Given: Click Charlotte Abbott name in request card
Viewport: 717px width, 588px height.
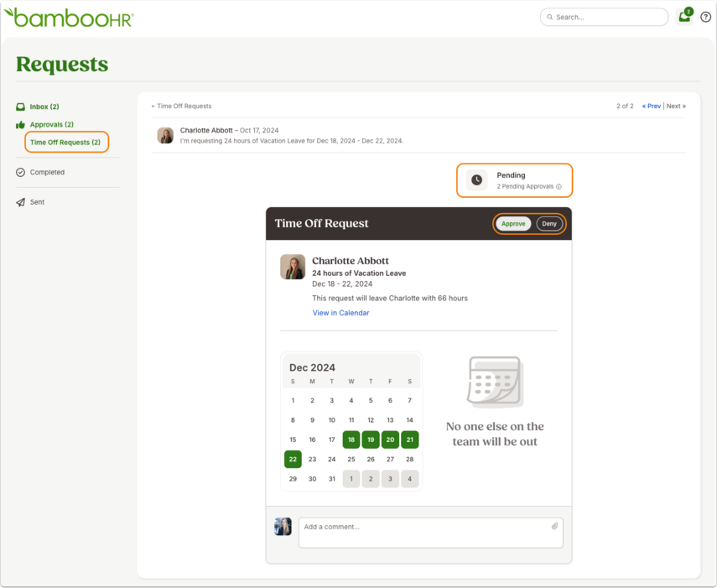Looking at the screenshot, I should click(x=351, y=261).
